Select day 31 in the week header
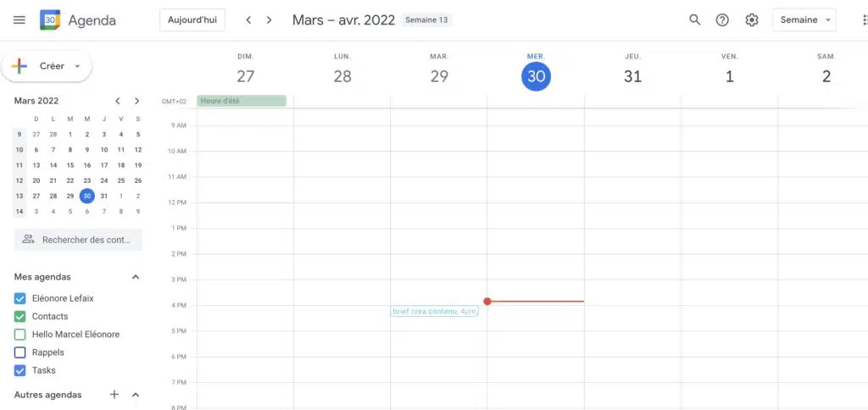868x410 pixels. point(632,76)
